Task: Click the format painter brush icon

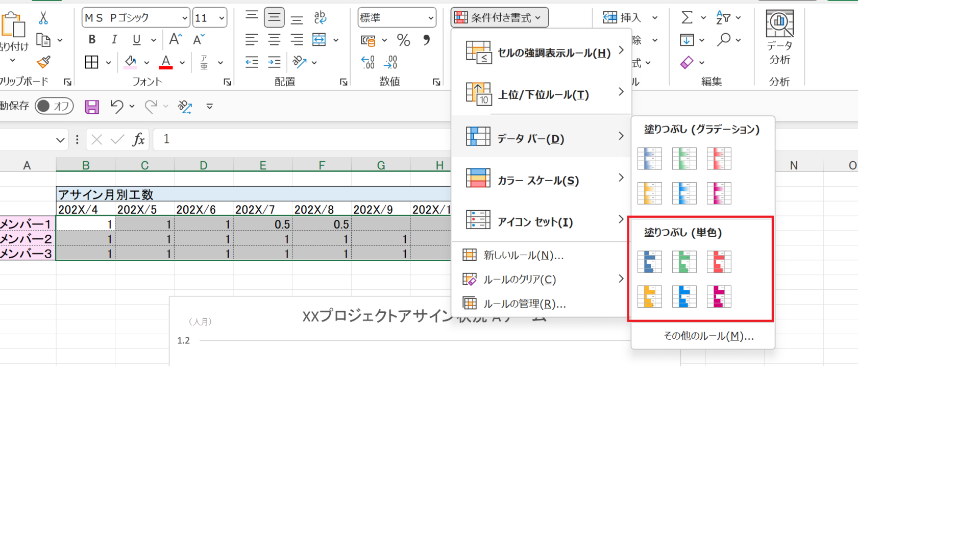Action: tap(44, 62)
